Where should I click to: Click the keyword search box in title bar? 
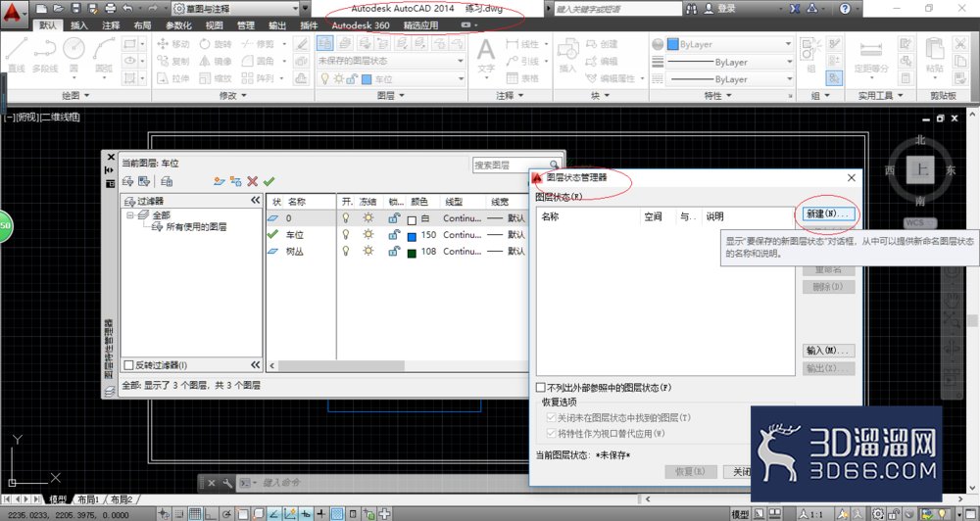click(617, 9)
